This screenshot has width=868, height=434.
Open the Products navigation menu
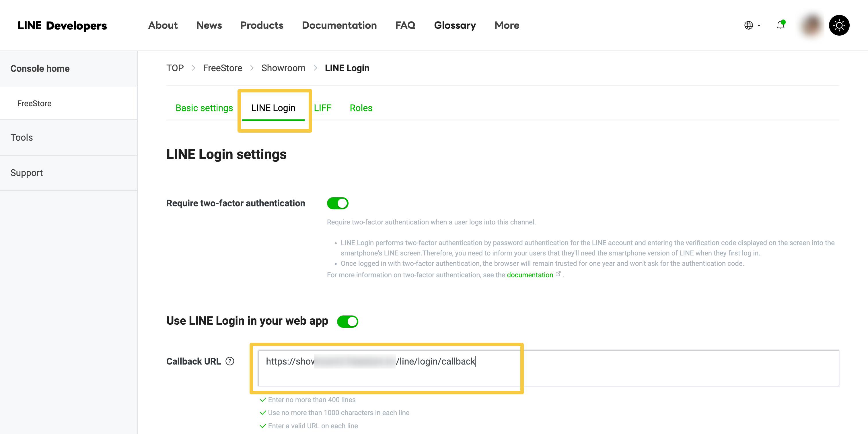point(262,25)
